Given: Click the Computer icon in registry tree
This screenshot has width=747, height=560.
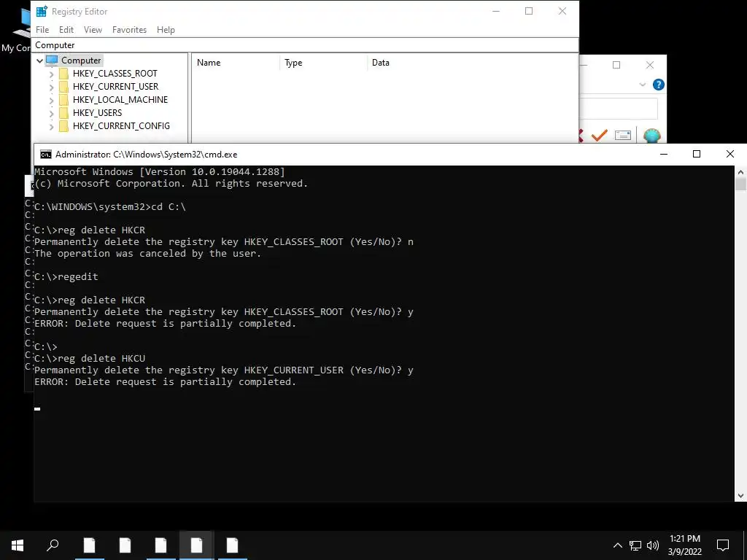Looking at the screenshot, I should [52, 61].
